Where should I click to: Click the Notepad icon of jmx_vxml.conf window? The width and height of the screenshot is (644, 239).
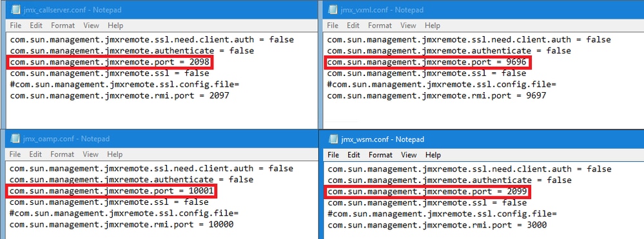(x=333, y=10)
